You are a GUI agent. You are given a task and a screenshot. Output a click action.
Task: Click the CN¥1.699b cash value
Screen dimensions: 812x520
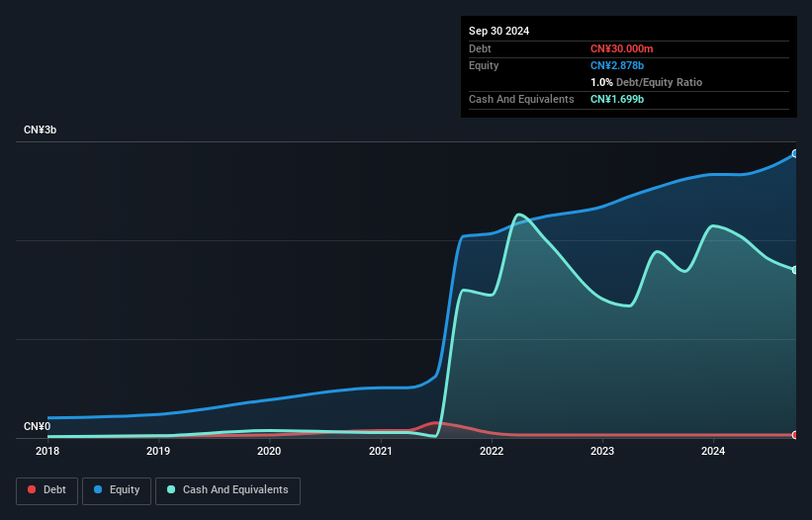(617, 99)
